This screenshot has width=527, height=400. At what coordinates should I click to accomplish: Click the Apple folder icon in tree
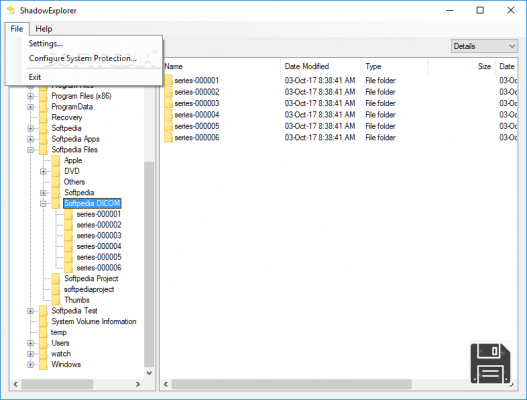point(56,160)
